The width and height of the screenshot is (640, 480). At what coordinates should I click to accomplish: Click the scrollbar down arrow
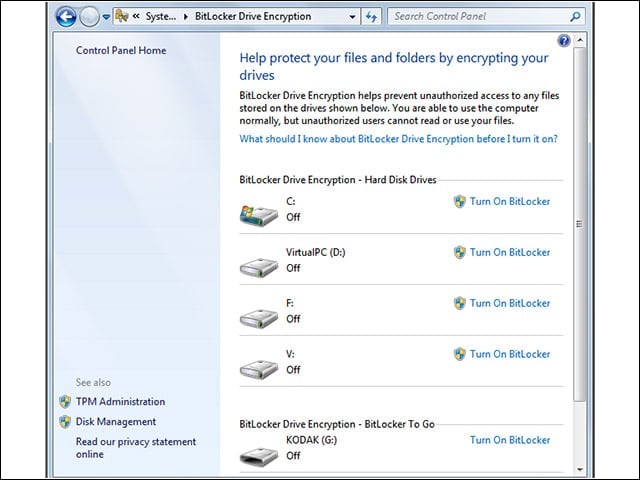click(580, 469)
